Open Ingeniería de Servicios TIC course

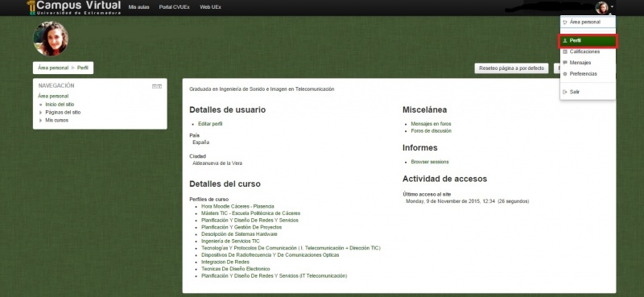230,241
